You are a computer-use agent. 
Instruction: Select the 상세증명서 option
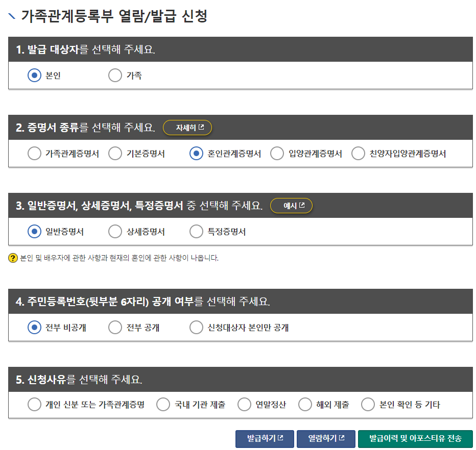[115, 231]
